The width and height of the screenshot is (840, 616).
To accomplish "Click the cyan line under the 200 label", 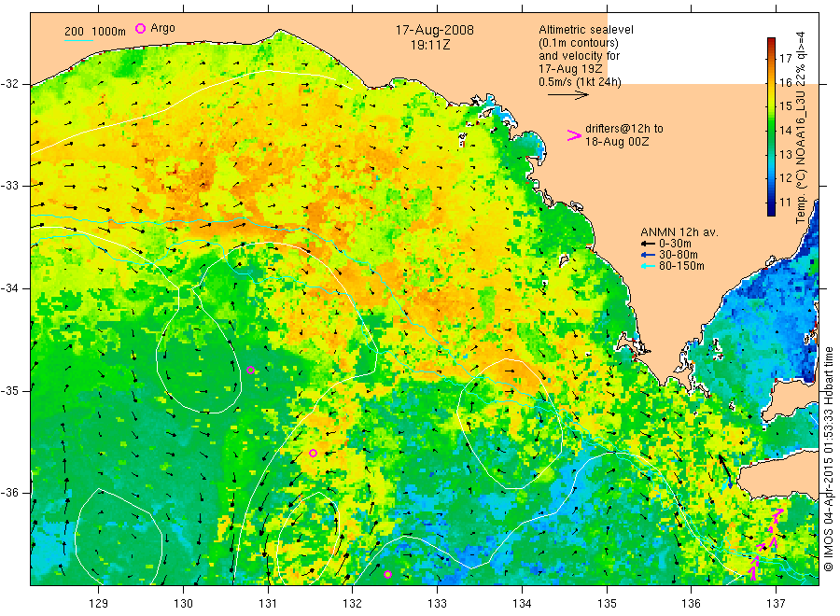I will coord(78,39).
